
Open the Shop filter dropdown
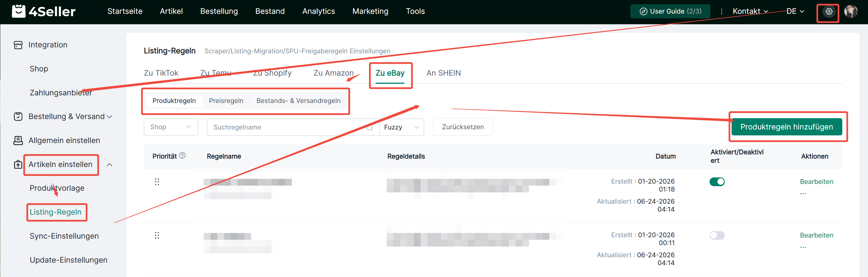pyautogui.click(x=171, y=127)
